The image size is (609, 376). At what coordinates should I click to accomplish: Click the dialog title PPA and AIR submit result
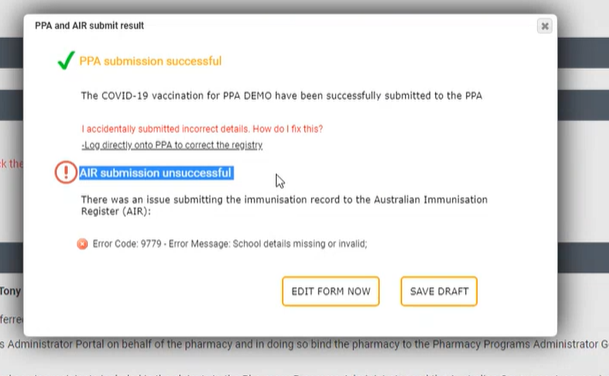[x=89, y=26]
